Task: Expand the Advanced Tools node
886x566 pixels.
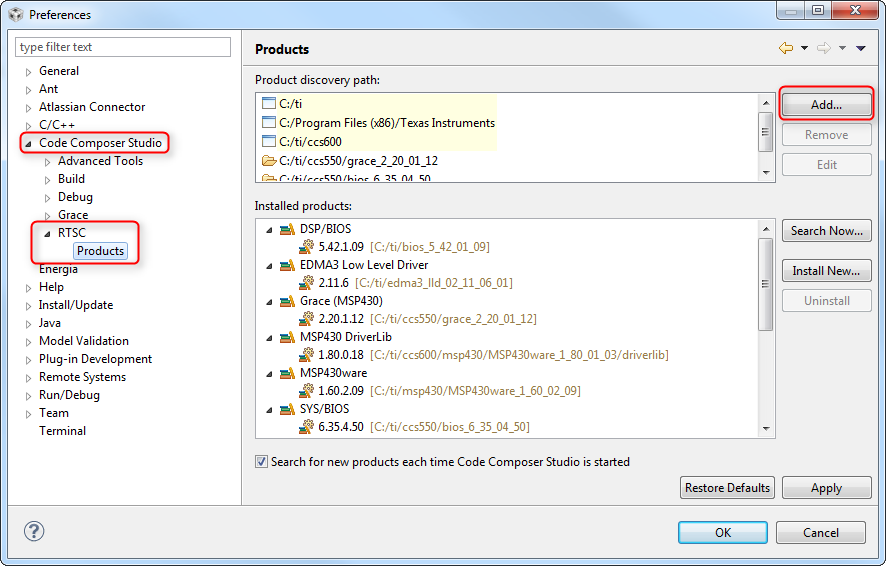Action: pyautogui.click(x=47, y=162)
